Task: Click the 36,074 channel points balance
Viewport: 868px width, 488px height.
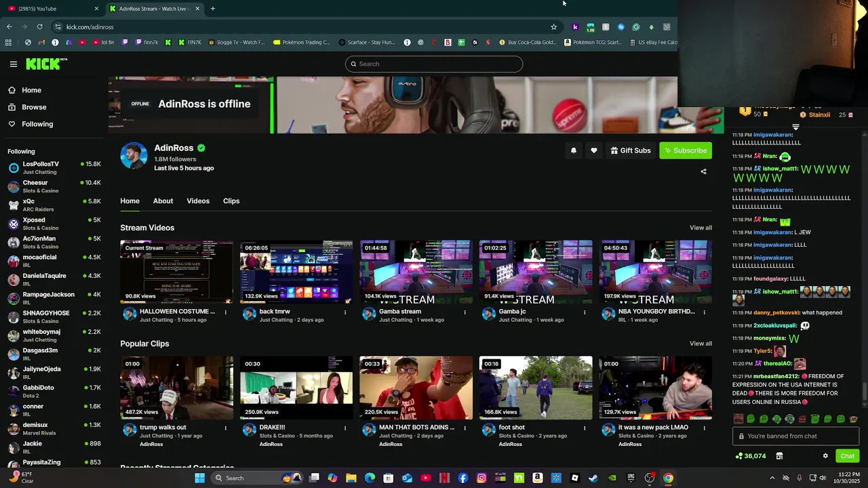Action: tap(751, 456)
